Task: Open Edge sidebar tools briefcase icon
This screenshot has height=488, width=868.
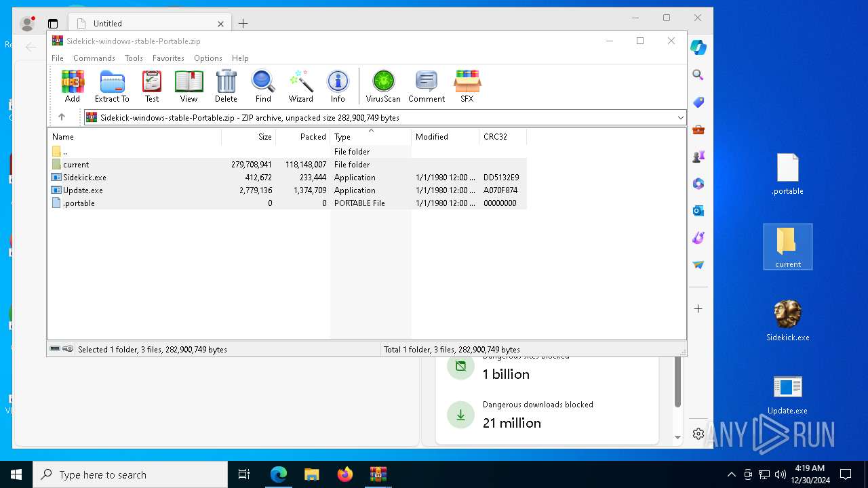Action: tap(698, 129)
